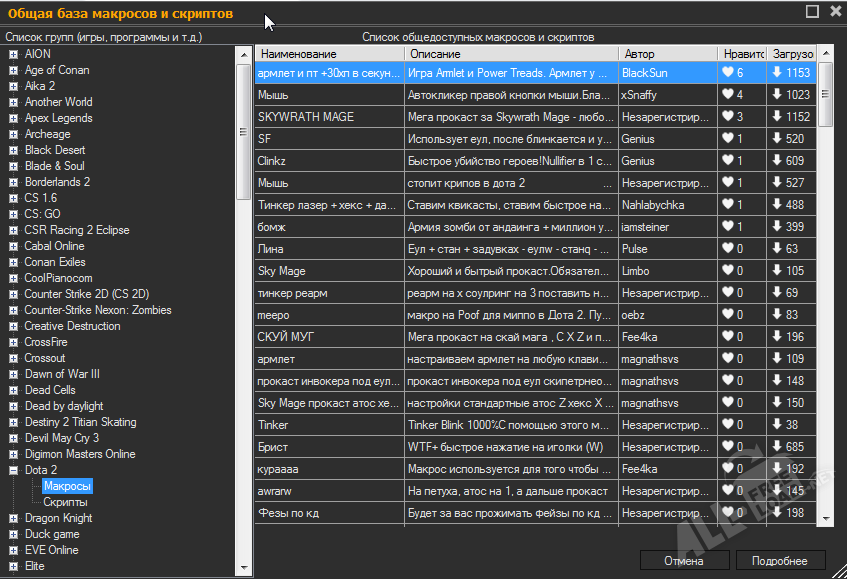This screenshot has width=847, height=579.
Task: Click download icon for the Брист macro
Action: (x=777, y=447)
